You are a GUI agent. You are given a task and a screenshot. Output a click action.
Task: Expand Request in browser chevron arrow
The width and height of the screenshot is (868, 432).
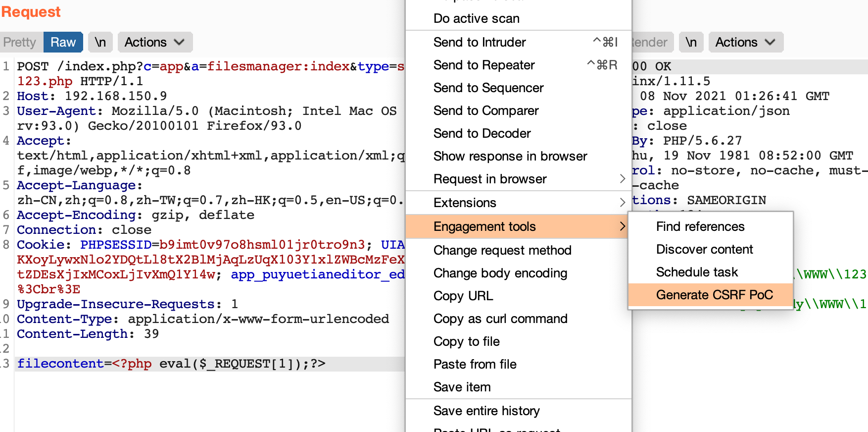click(x=623, y=179)
